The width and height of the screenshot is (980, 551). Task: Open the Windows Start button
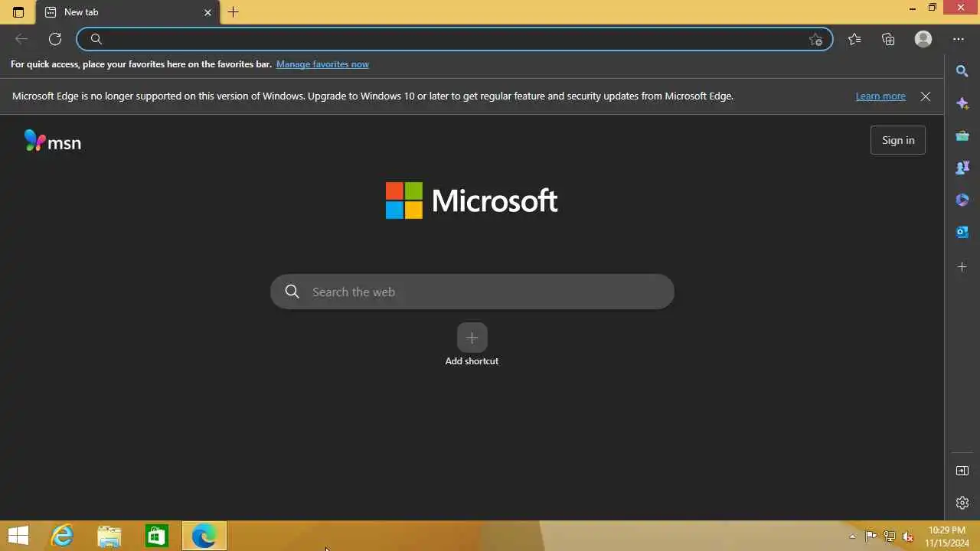[18, 536]
